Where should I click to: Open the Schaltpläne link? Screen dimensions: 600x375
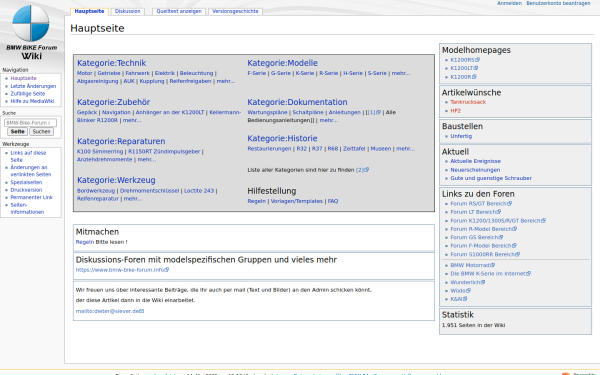[x=308, y=112]
